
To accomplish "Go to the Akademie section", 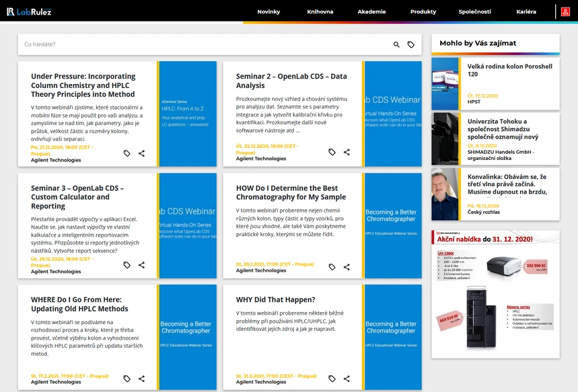I will (371, 12).
